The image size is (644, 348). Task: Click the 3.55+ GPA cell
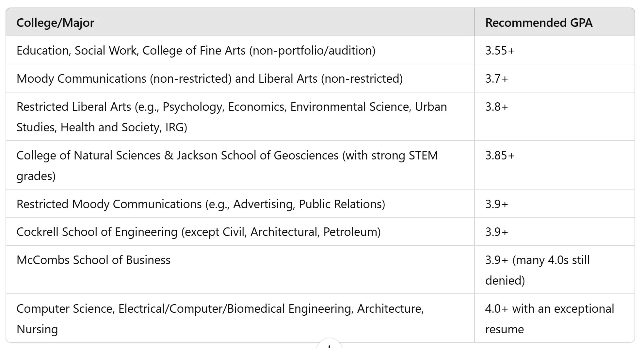point(500,50)
